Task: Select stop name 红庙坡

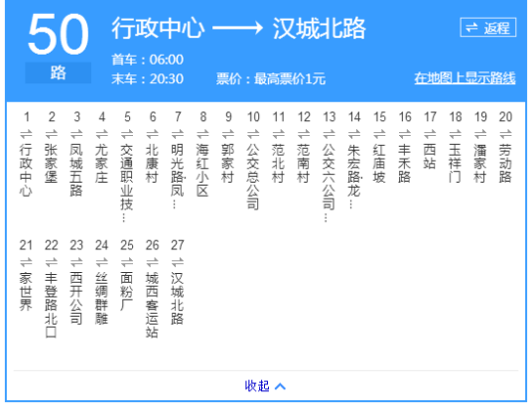Action: pos(379,163)
